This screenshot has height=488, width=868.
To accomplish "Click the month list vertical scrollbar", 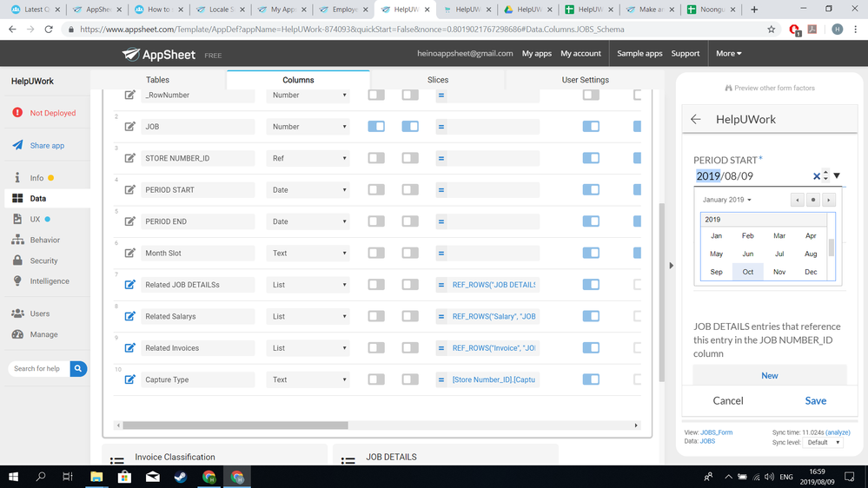I will point(831,247).
